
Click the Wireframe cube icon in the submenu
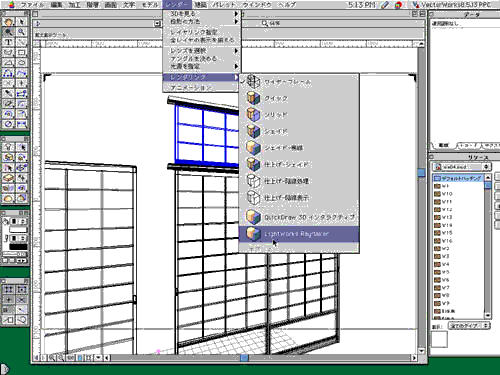click(253, 81)
